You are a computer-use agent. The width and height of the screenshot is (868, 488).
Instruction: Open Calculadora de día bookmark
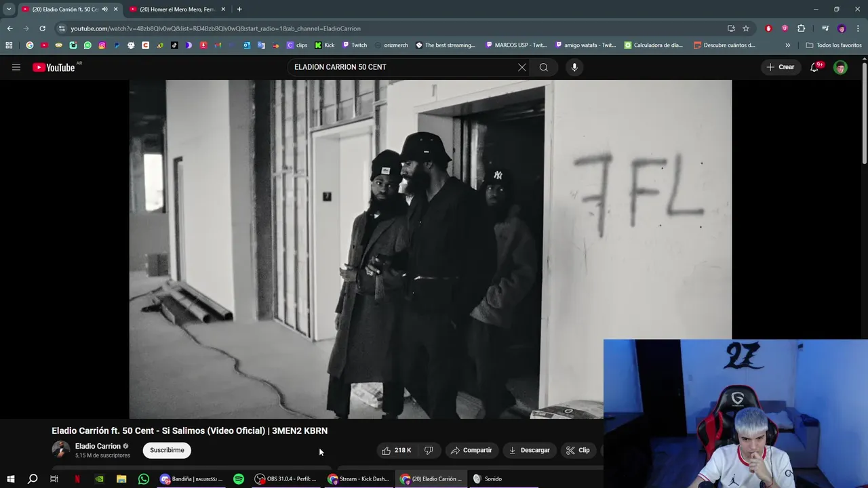point(654,45)
